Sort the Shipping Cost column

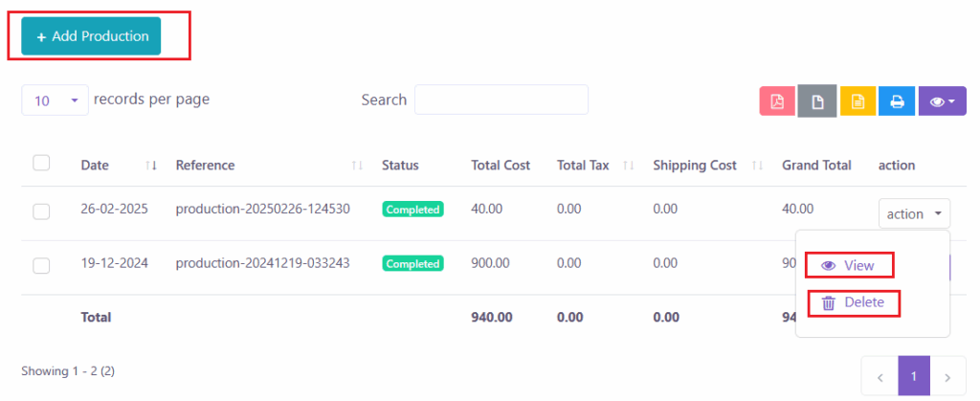point(757,166)
